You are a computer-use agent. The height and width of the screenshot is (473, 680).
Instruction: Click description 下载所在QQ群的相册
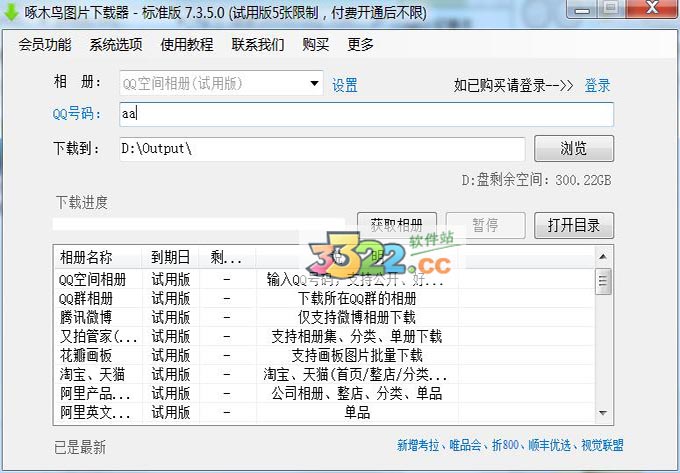(357, 298)
